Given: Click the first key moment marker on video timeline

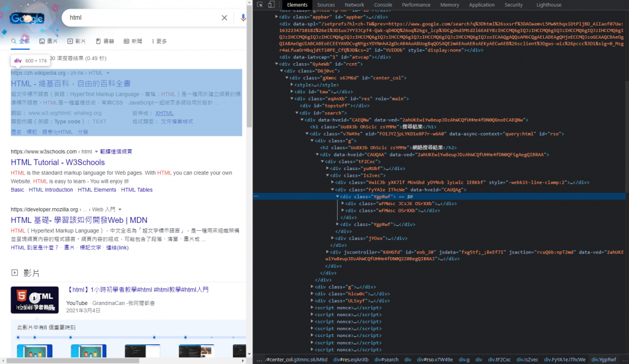Looking at the screenshot, I should tap(18, 337).
